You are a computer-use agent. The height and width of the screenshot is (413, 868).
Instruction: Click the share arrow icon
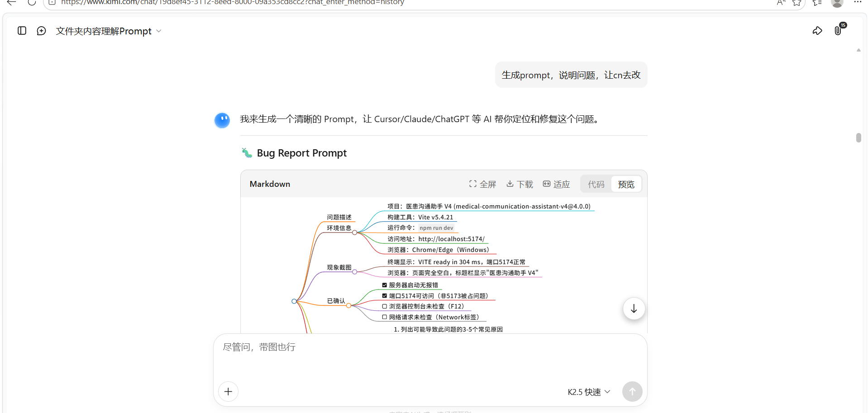(817, 31)
